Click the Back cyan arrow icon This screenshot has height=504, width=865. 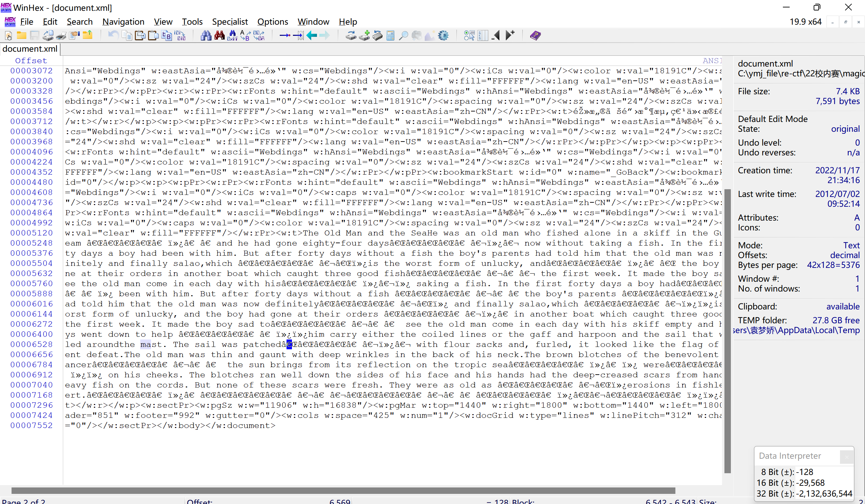(311, 35)
